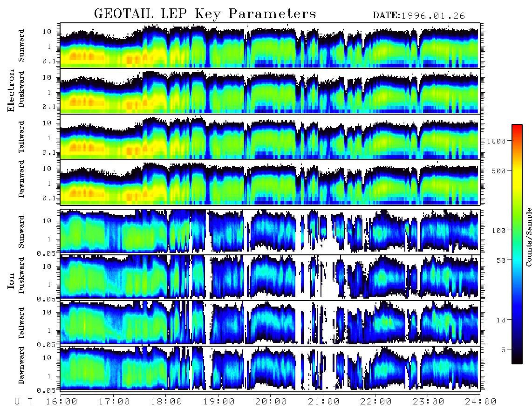Open the electron Sunward spectrogram panel
This screenshot has width=532, height=410.
[x=270, y=45]
